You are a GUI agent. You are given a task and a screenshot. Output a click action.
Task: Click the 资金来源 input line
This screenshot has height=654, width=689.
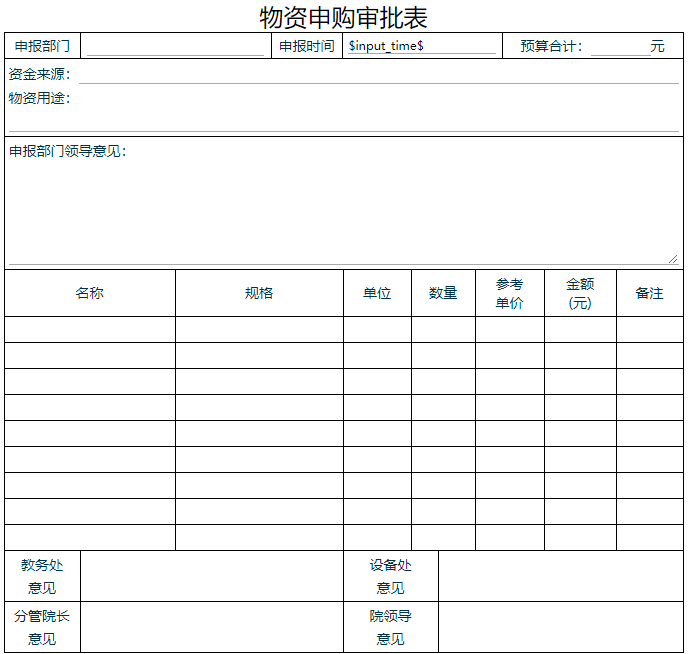click(x=378, y=74)
